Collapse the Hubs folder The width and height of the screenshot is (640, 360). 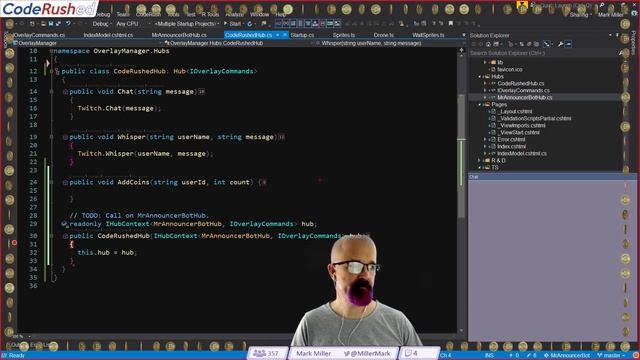480,76
